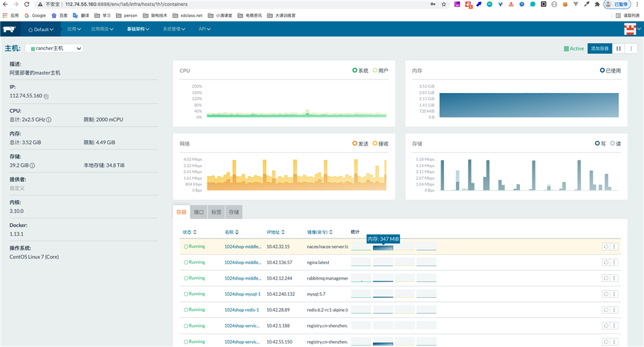Open the Google bookmark
Viewport: 644px width, 347px height.
(35, 15)
